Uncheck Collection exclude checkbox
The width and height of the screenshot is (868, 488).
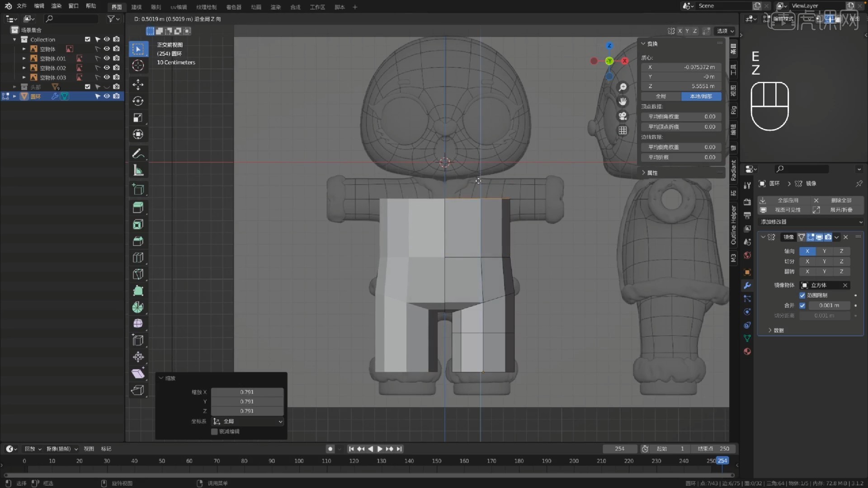coord(88,39)
